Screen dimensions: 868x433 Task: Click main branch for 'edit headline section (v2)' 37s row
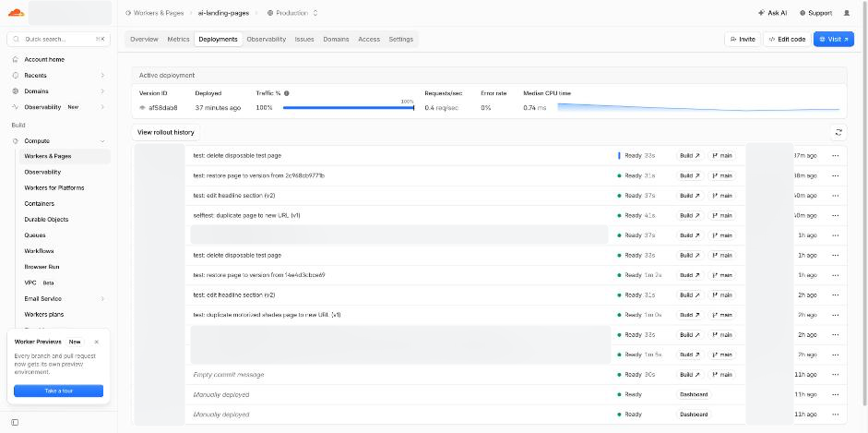(x=722, y=196)
